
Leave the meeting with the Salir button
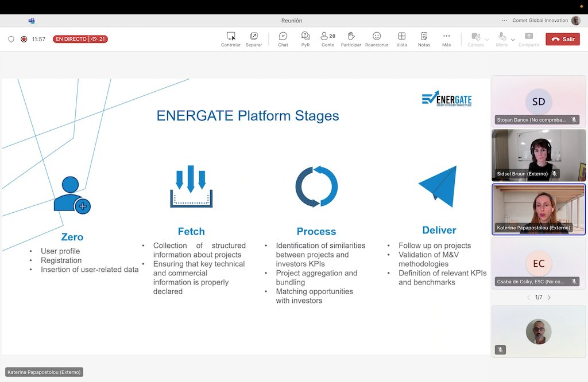[562, 39]
